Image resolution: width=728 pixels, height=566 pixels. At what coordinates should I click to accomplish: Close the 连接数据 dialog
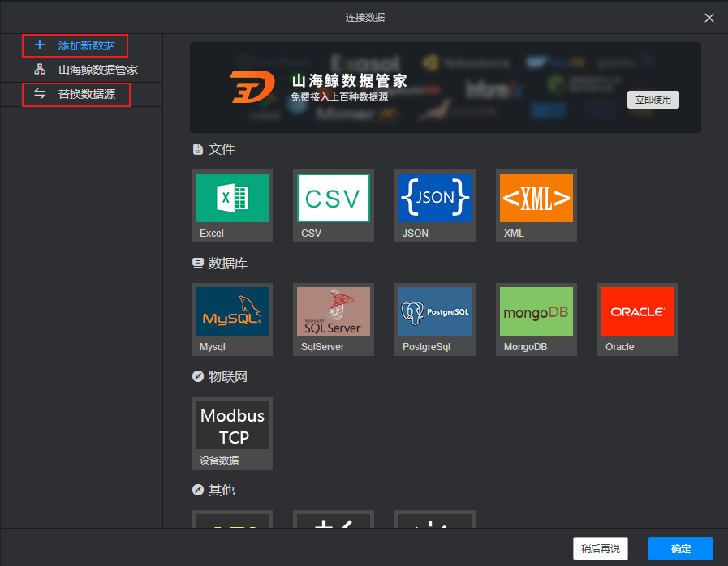pos(709,18)
